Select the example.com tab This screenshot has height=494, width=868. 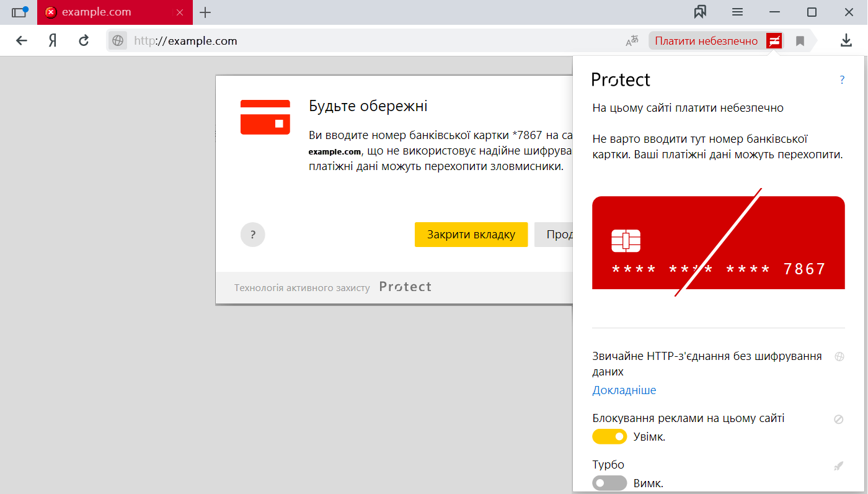pos(115,12)
